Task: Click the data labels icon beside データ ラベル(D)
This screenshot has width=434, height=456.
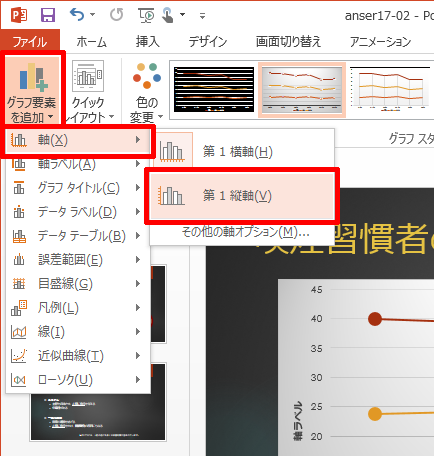Action: [19, 212]
